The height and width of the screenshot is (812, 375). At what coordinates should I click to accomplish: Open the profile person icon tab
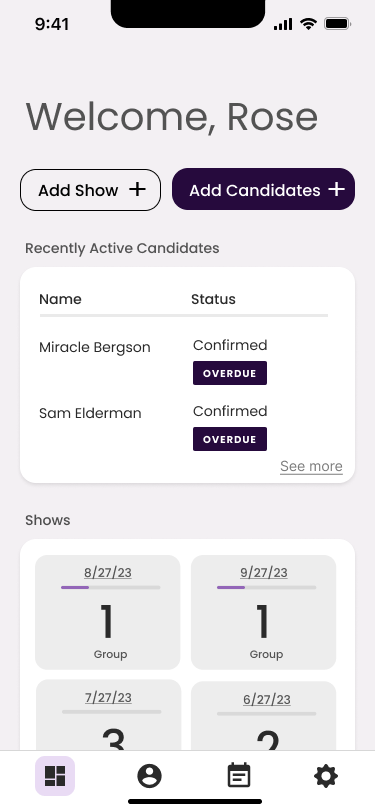click(x=149, y=776)
